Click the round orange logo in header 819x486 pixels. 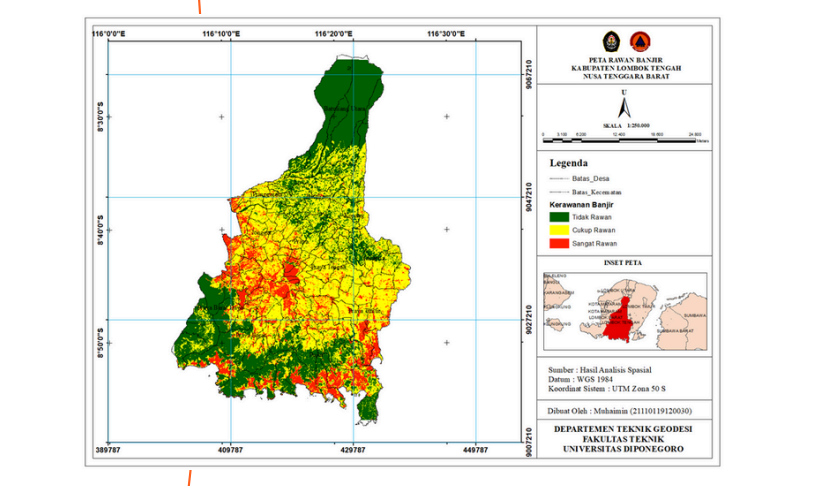click(632, 42)
